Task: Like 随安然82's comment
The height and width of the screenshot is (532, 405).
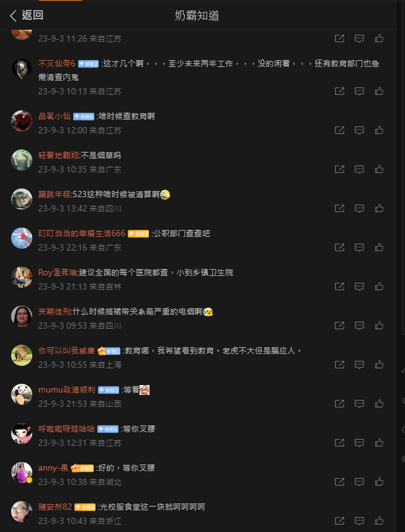Action: pos(379,520)
